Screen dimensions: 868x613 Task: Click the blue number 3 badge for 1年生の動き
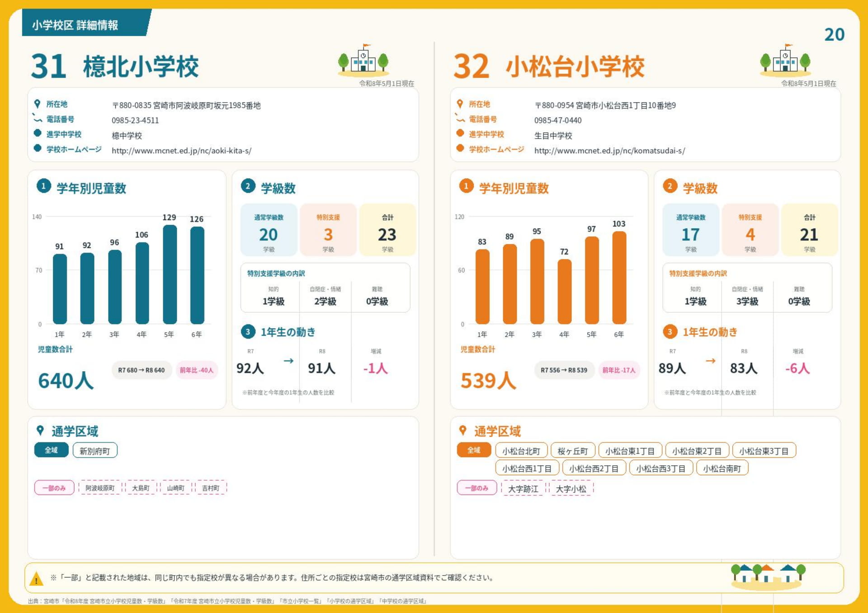[x=248, y=332]
